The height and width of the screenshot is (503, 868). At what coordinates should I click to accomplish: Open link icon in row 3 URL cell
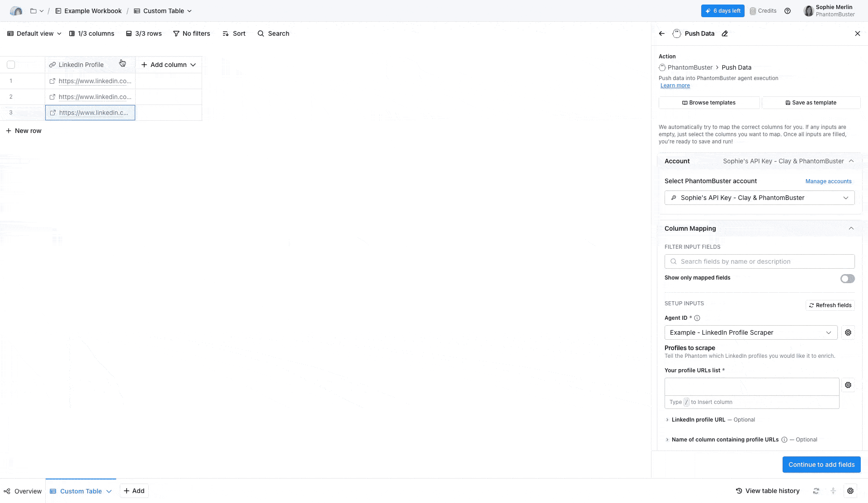pyautogui.click(x=53, y=113)
